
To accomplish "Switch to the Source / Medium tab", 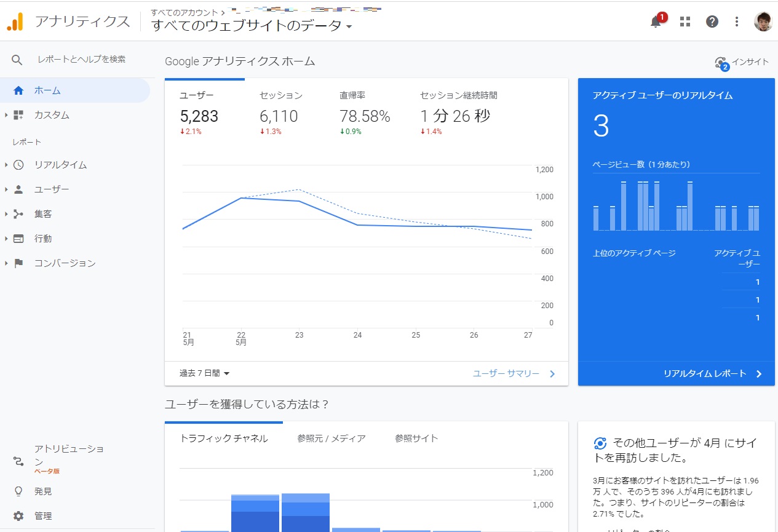I will pos(331,439).
